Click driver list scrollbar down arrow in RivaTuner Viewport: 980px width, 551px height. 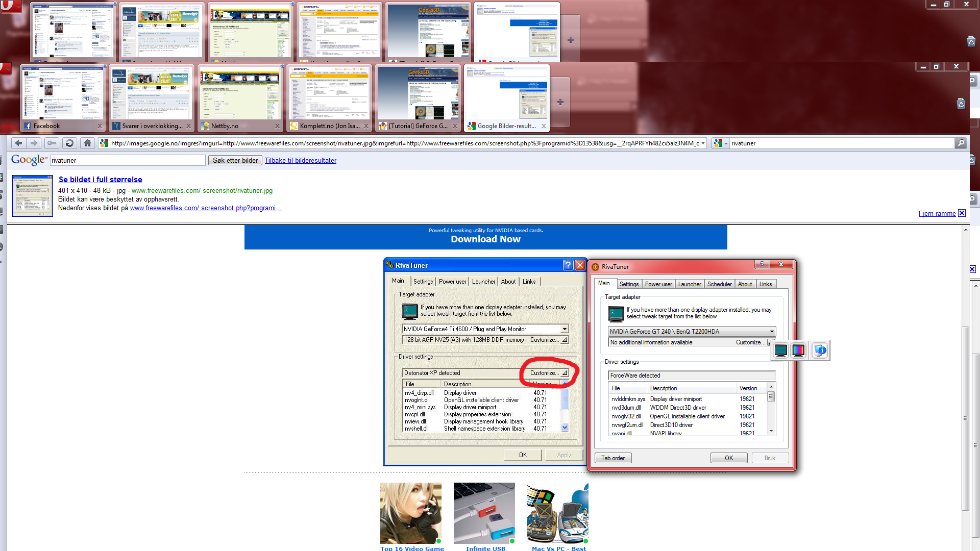pyautogui.click(x=771, y=432)
